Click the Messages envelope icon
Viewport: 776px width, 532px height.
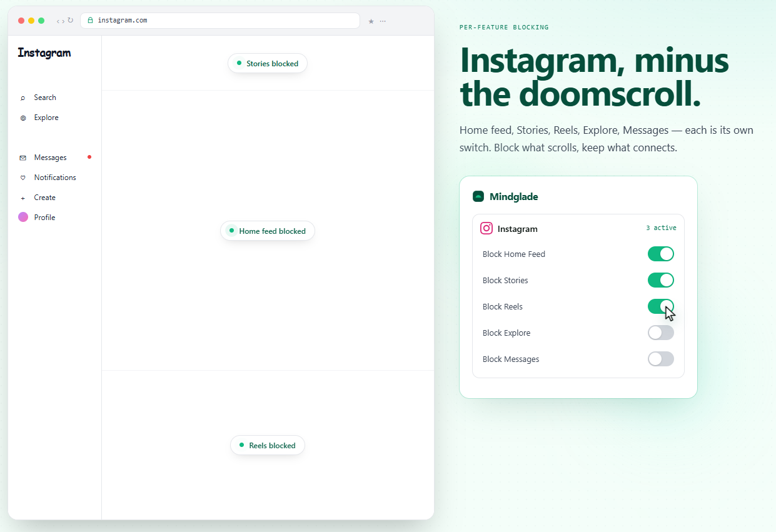(23, 158)
